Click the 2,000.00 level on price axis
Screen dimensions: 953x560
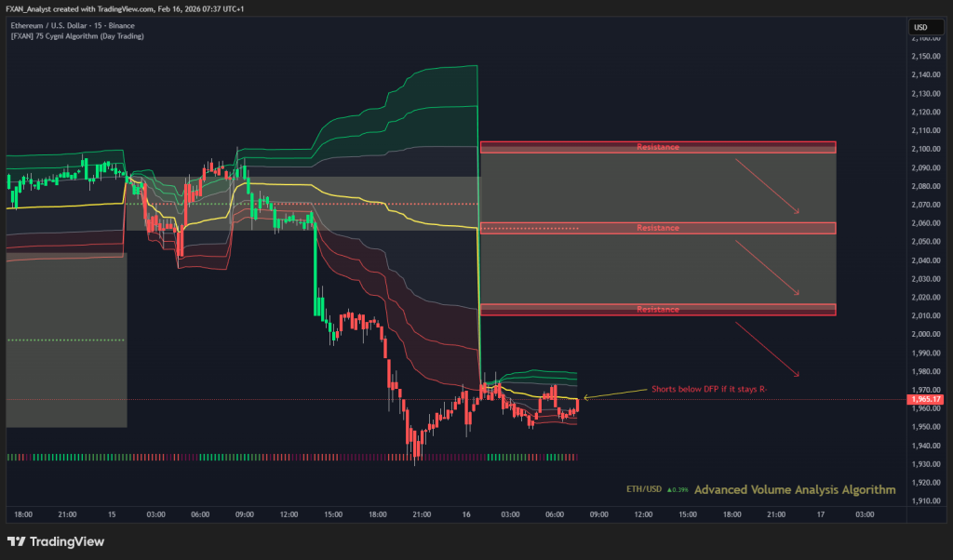click(x=925, y=334)
